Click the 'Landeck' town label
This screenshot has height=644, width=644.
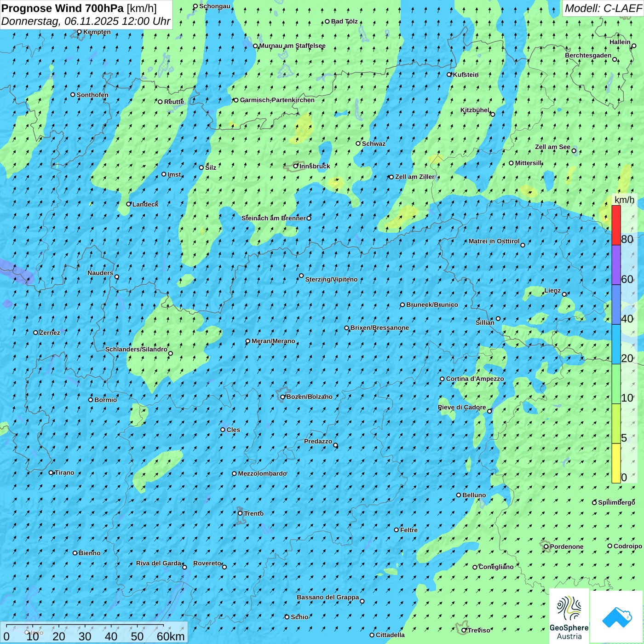pos(145,204)
